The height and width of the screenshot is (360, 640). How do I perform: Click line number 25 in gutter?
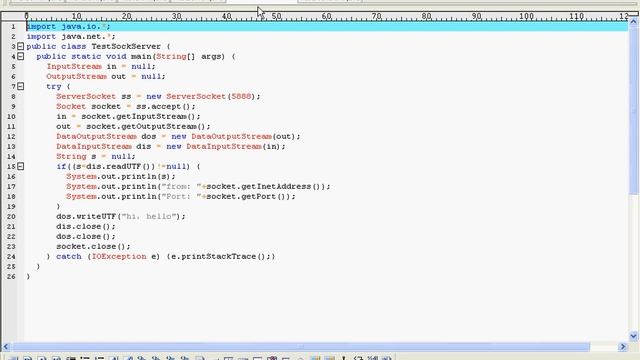point(11,267)
